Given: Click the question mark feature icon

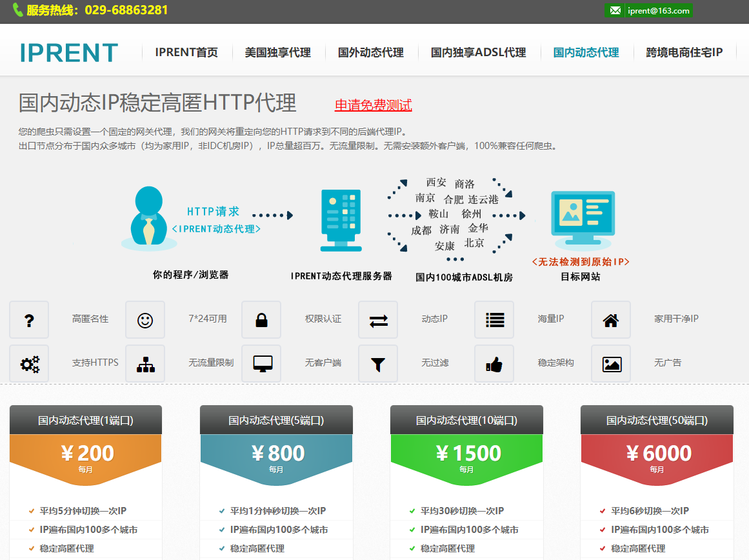Looking at the screenshot, I should coord(29,319).
